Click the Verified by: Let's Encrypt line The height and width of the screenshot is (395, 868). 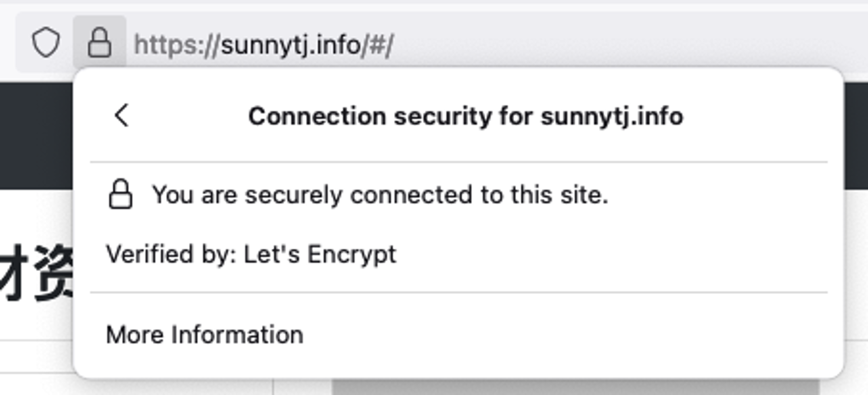point(251,254)
